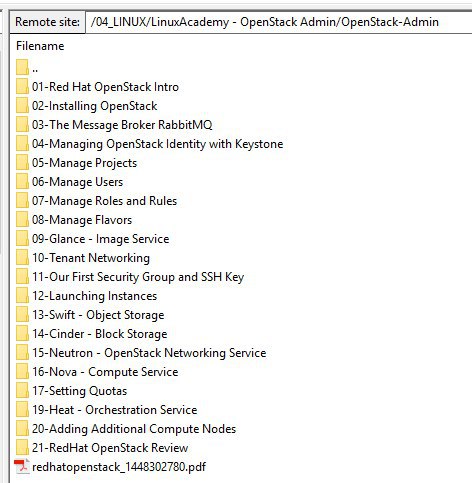Viewport: 472px width, 483px height.
Task: Click folder icon for 06-Manage Users
Action: click(x=22, y=182)
